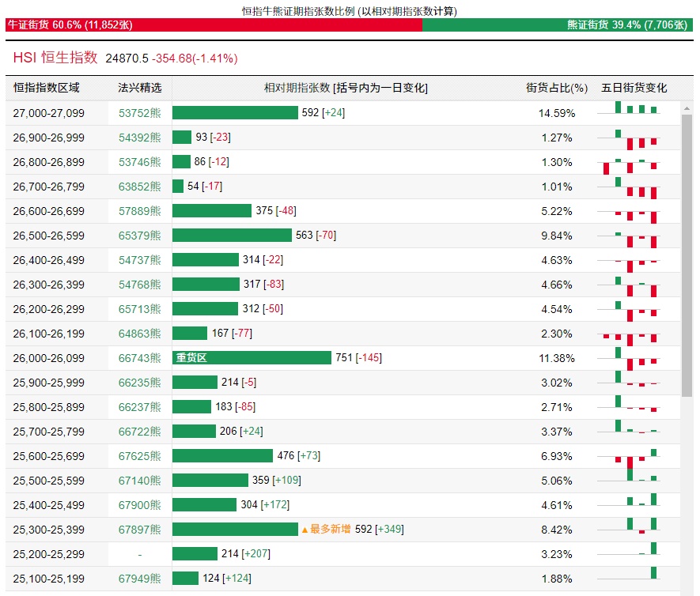Click the 五日街货变化 column header
The height and width of the screenshot is (596, 700).
(x=634, y=88)
